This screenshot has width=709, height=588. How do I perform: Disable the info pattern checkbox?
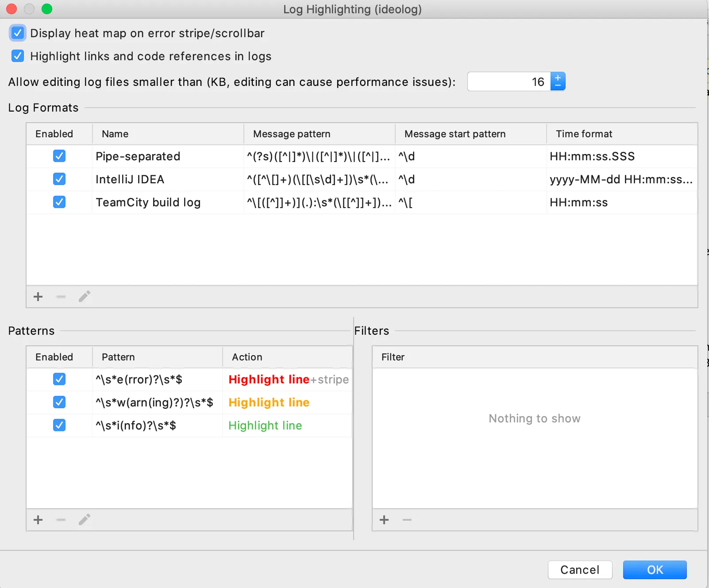(x=59, y=426)
